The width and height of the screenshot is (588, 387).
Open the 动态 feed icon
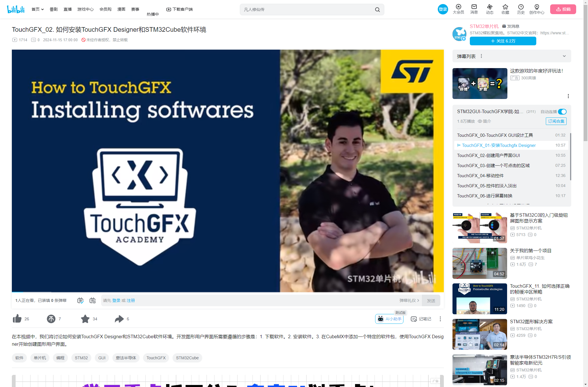490,9
